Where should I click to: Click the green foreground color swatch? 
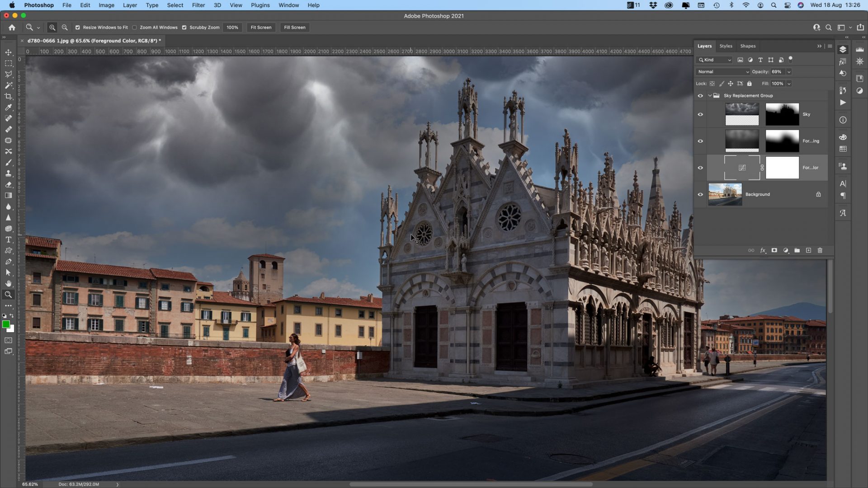point(5,324)
